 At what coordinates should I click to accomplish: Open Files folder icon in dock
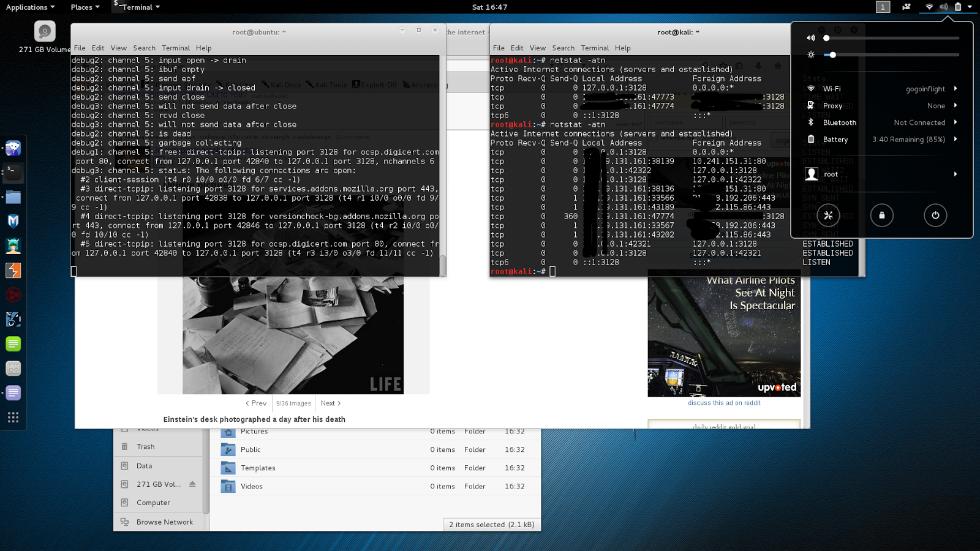click(13, 197)
